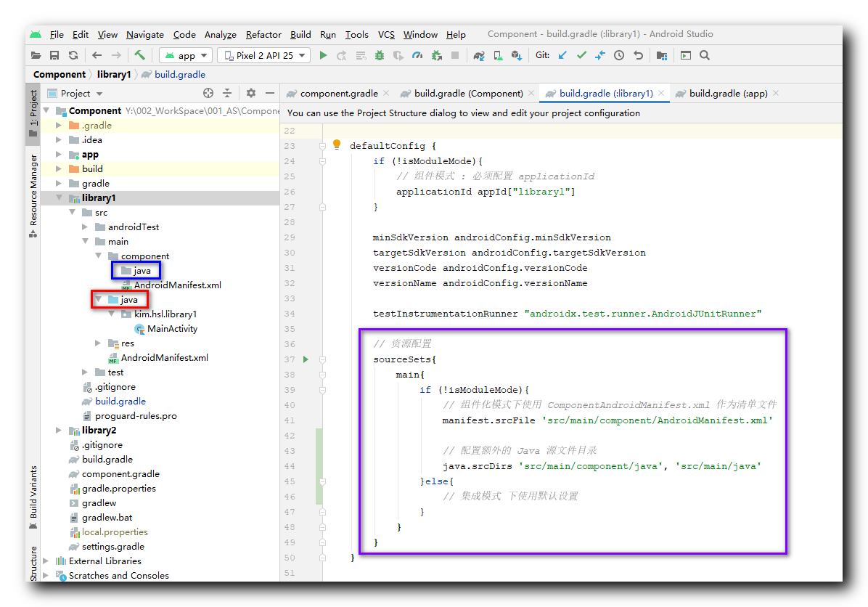Navigate back with the left arrow
Screen dimensions: 868x607
tap(97, 55)
